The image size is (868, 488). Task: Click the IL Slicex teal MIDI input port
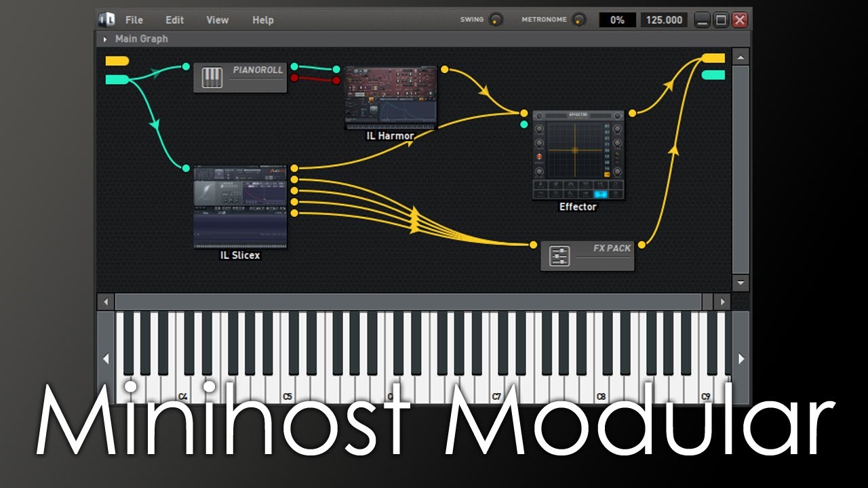[x=186, y=168]
